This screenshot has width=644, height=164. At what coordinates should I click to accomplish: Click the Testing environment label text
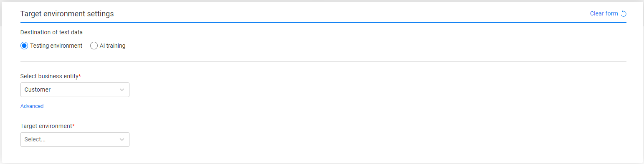pos(56,46)
